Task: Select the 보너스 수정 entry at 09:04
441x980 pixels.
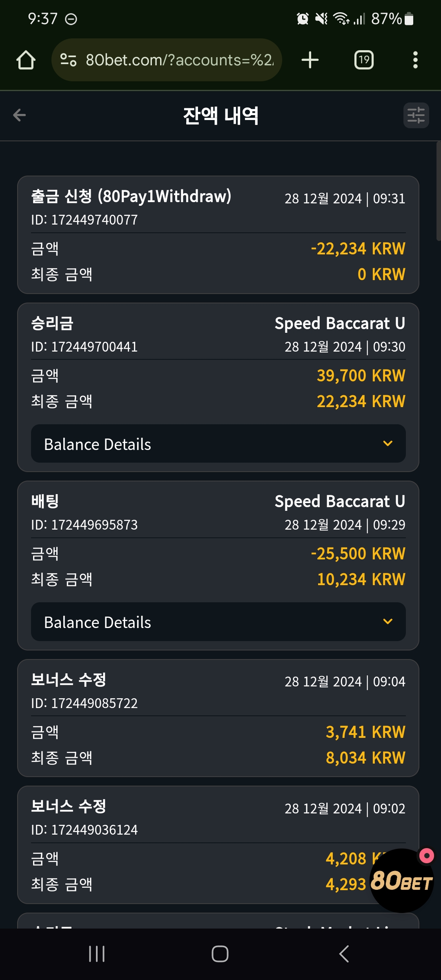Action: pyautogui.click(x=218, y=718)
